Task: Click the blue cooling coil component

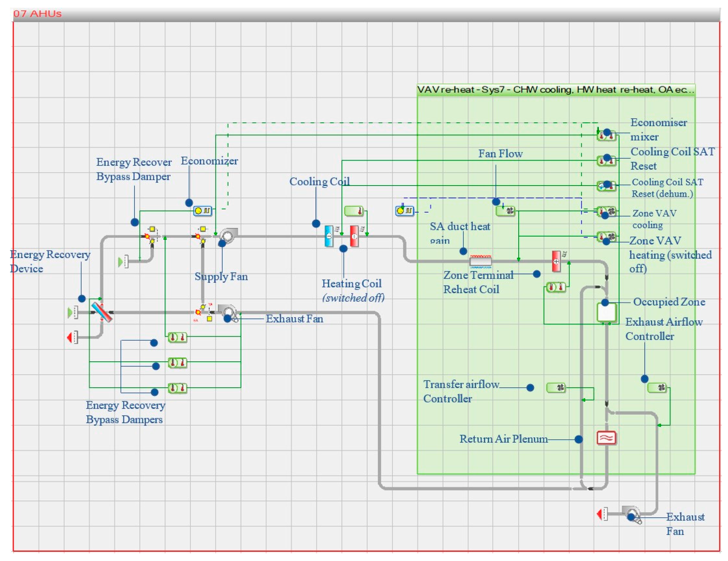Action: click(329, 236)
